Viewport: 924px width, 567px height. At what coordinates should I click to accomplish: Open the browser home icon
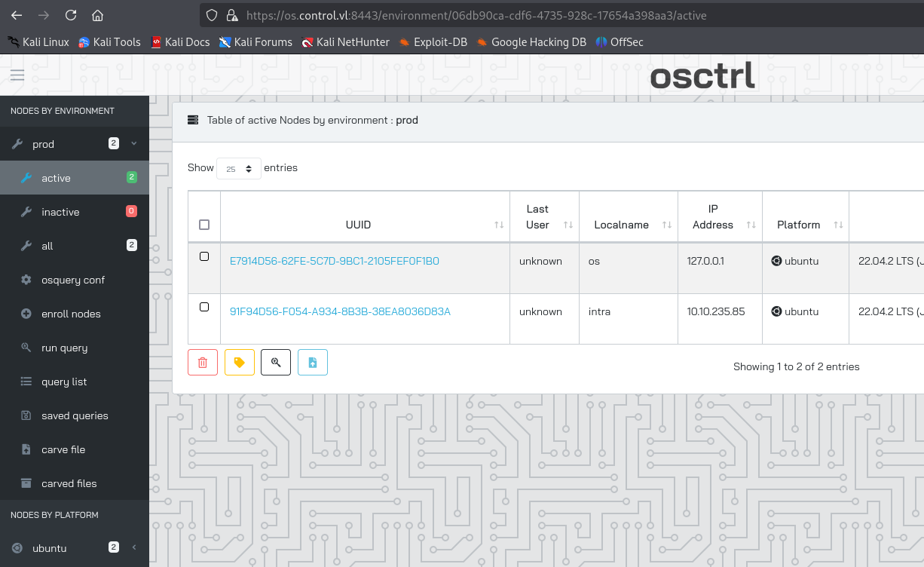click(x=97, y=15)
